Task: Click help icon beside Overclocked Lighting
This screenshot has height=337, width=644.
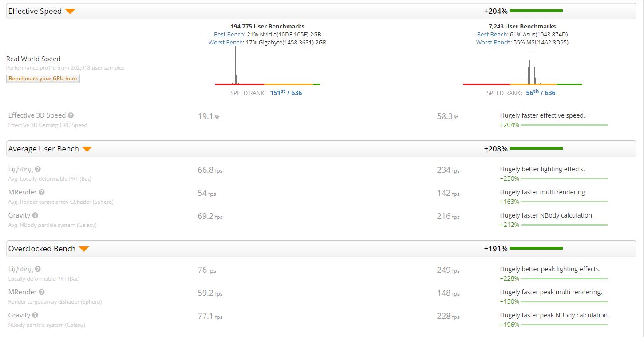Action: point(38,269)
